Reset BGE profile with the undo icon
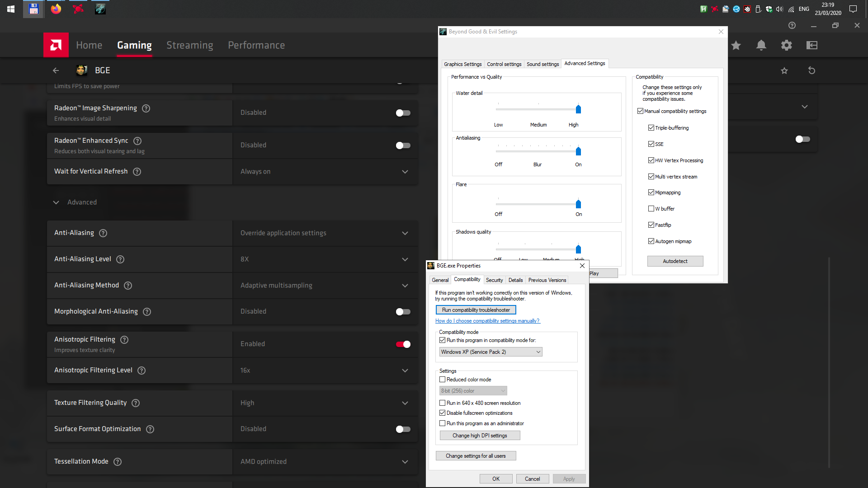 [x=812, y=70]
